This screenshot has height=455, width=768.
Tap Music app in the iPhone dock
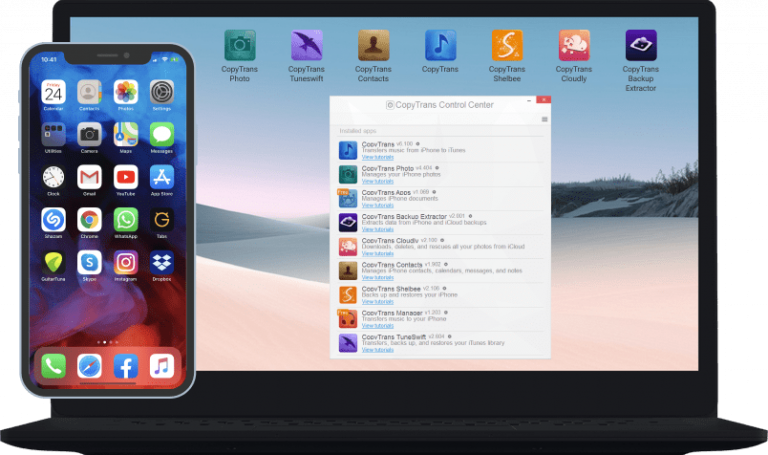pyautogui.click(x=162, y=366)
